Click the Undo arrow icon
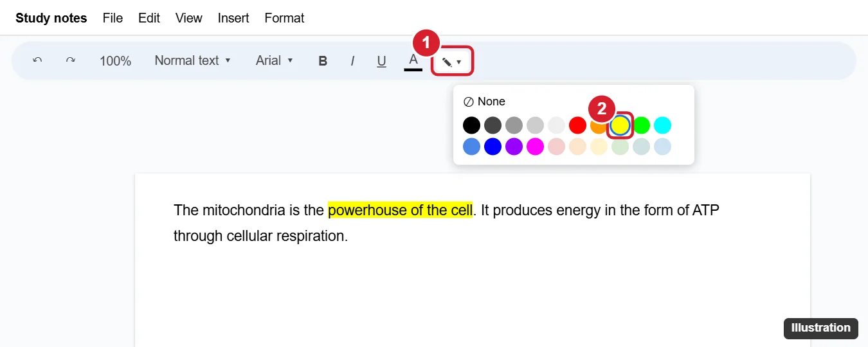Viewport: 868px width, 347px height. [x=37, y=60]
